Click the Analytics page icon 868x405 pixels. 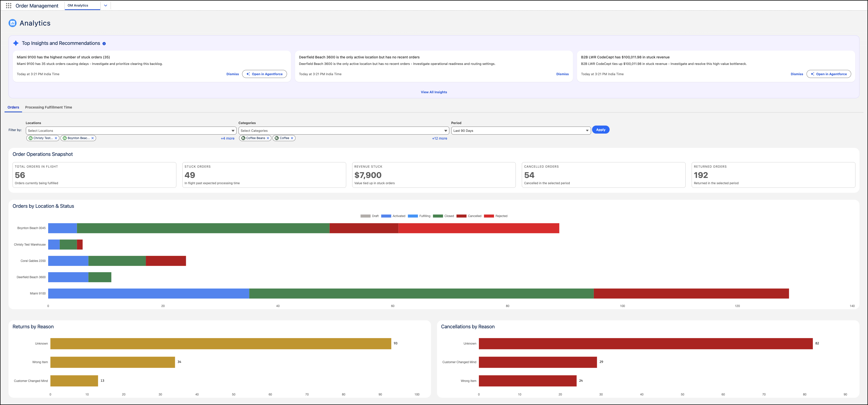tap(13, 23)
